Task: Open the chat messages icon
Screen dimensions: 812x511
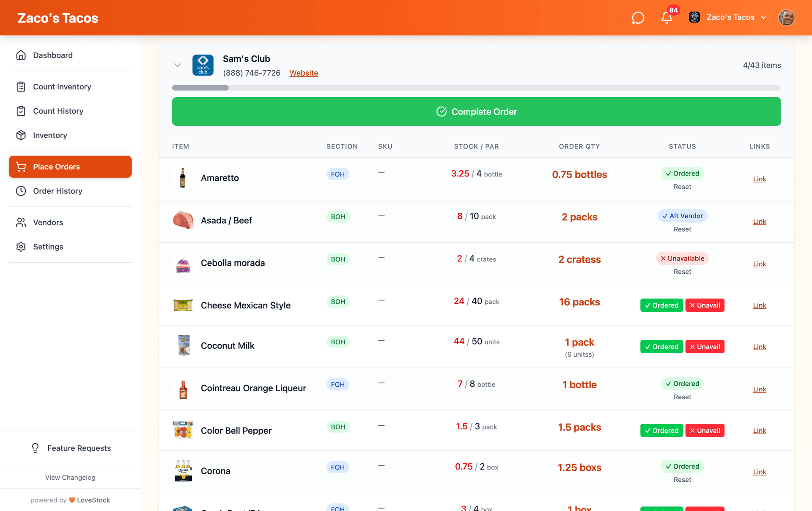Action: click(638, 18)
